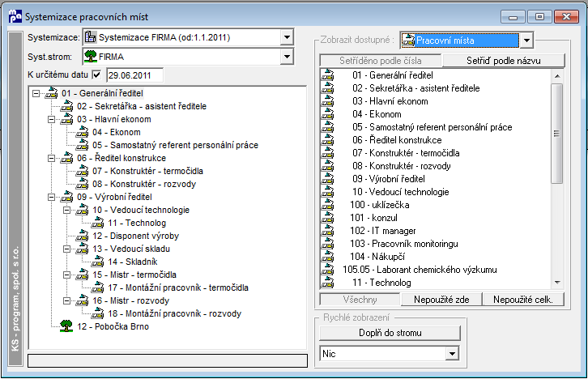Click workplace icon beside tree node 01 - Generální ředitel

[51, 93]
